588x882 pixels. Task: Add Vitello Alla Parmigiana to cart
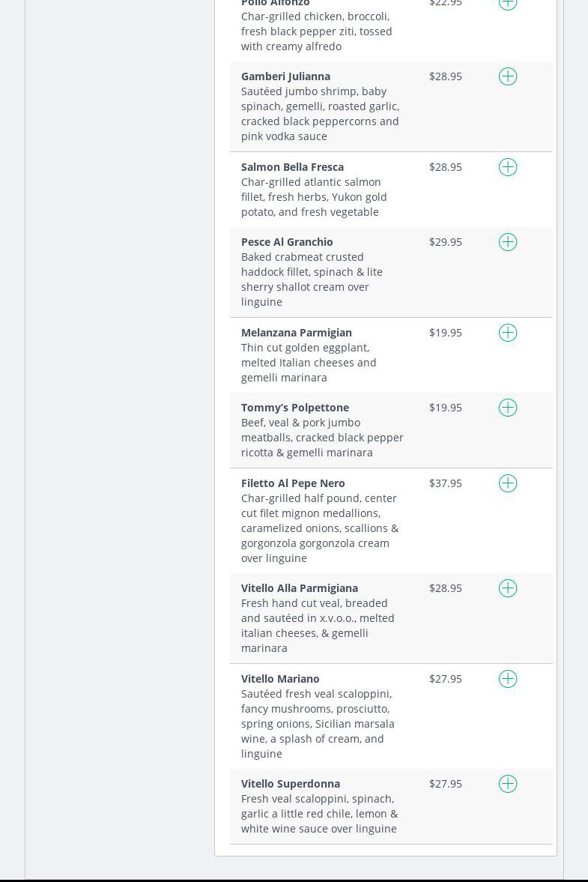(508, 588)
